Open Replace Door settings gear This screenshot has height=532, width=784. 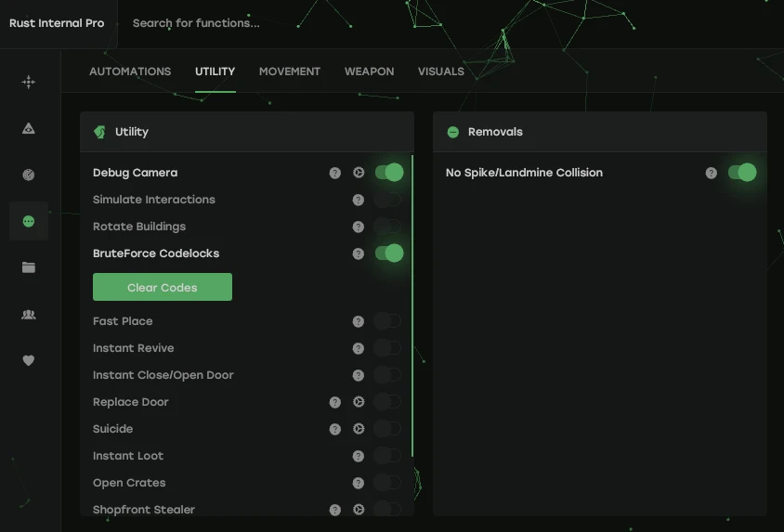pos(359,402)
